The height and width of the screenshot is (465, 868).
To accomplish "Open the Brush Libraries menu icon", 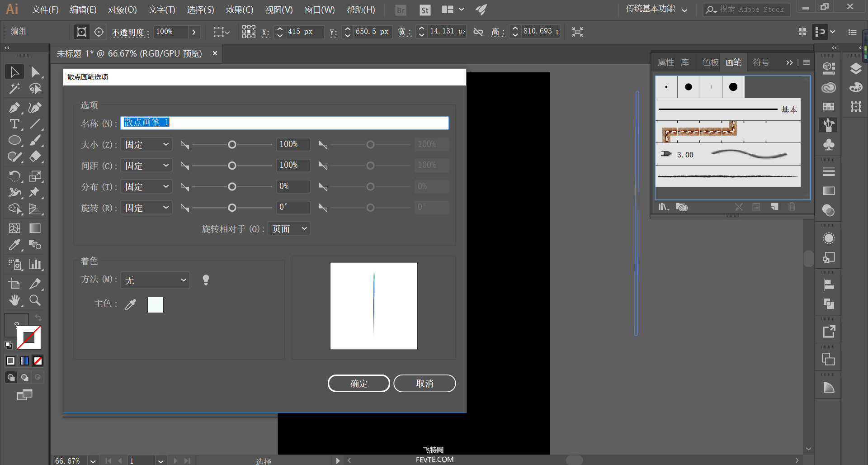I will click(664, 207).
